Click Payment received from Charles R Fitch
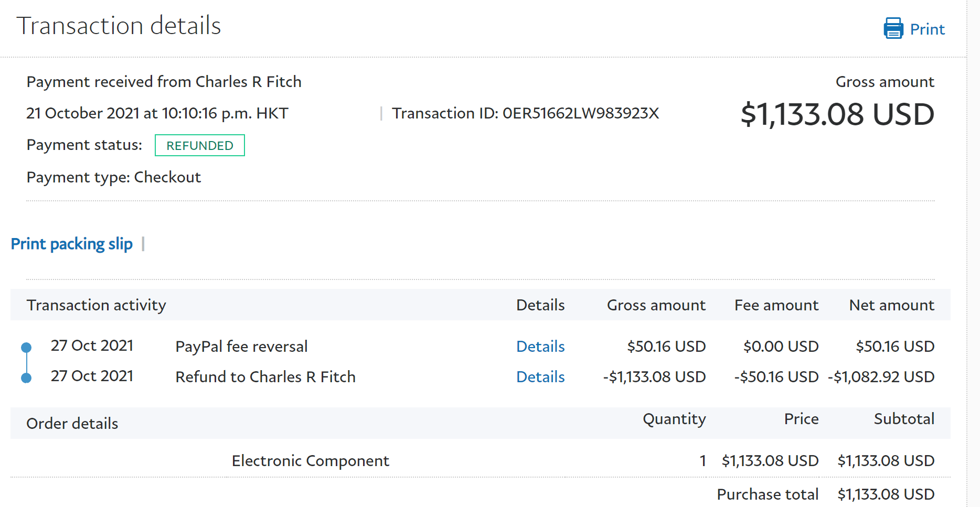The width and height of the screenshot is (980, 507). click(164, 82)
